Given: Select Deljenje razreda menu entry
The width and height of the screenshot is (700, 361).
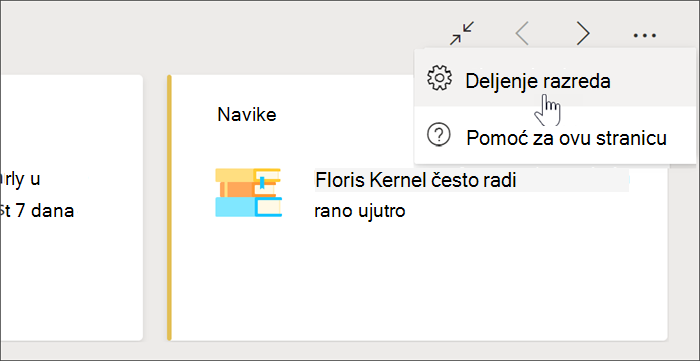Looking at the screenshot, I should (x=555, y=79).
